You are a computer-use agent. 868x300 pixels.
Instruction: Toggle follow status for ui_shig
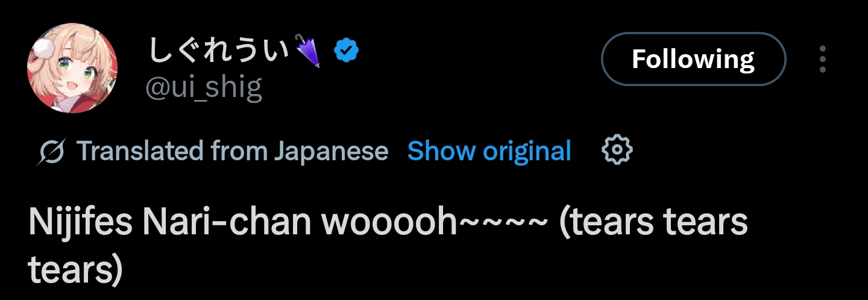(694, 59)
